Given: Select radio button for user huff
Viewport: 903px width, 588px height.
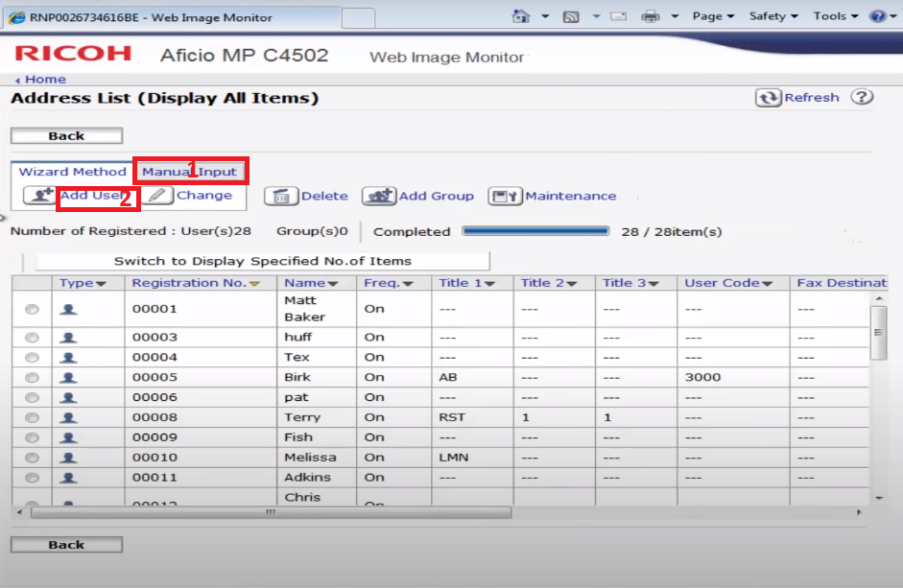Looking at the screenshot, I should pos(33,338).
